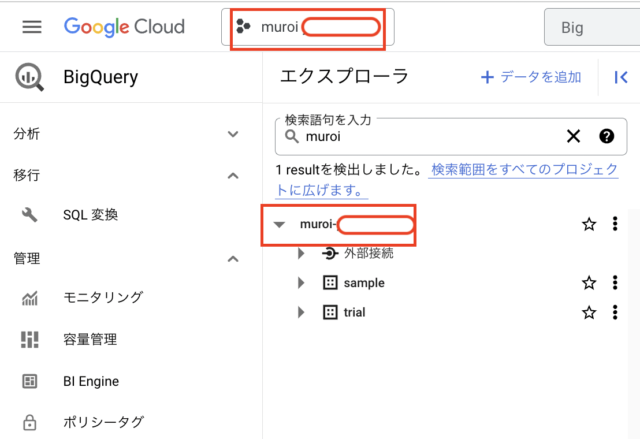Click the search box containing muroi
640x439 pixels.
coord(451,137)
